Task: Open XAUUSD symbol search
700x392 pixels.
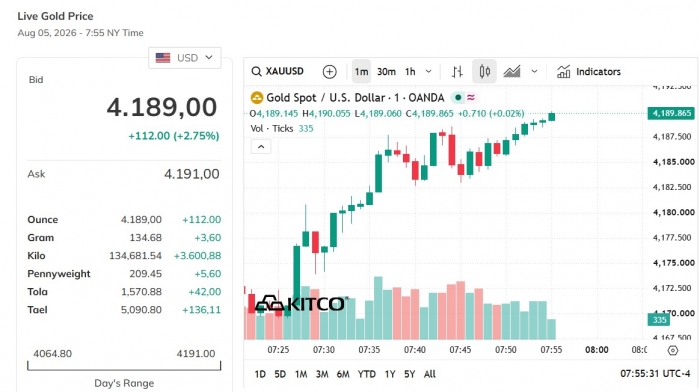Action: pyautogui.click(x=277, y=71)
